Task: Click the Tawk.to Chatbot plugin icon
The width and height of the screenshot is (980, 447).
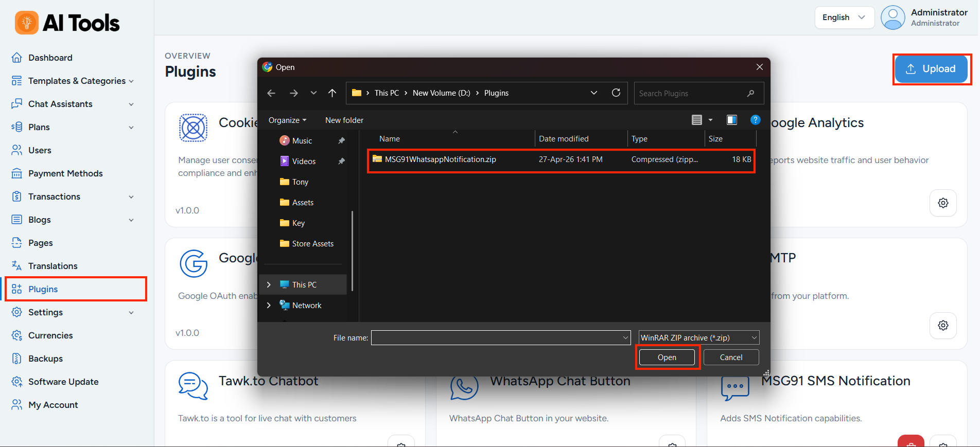Action: (193, 386)
